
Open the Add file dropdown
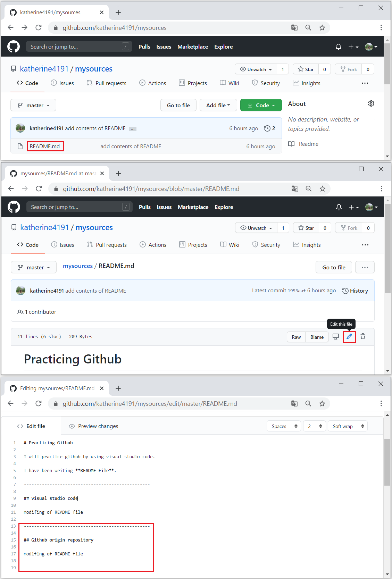(x=218, y=105)
